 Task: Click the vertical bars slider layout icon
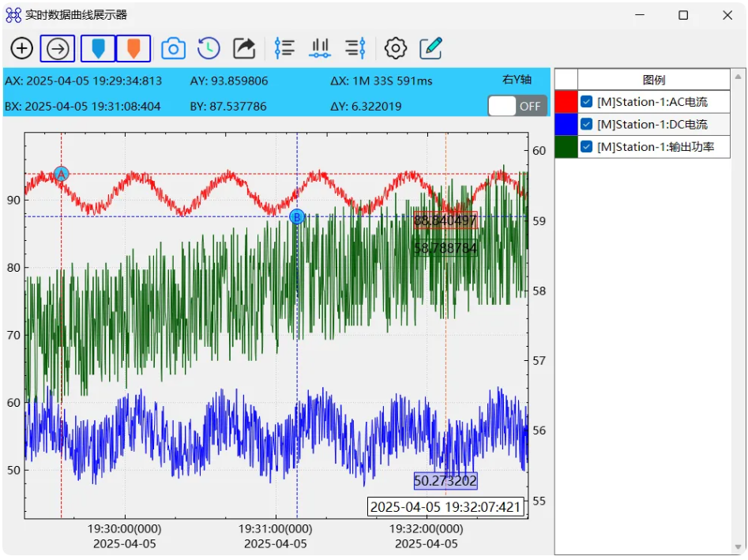coord(320,48)
